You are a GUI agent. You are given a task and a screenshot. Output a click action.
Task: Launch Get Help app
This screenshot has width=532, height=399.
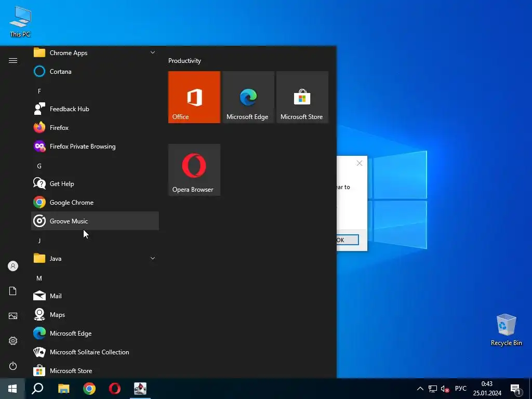[95, 183]
